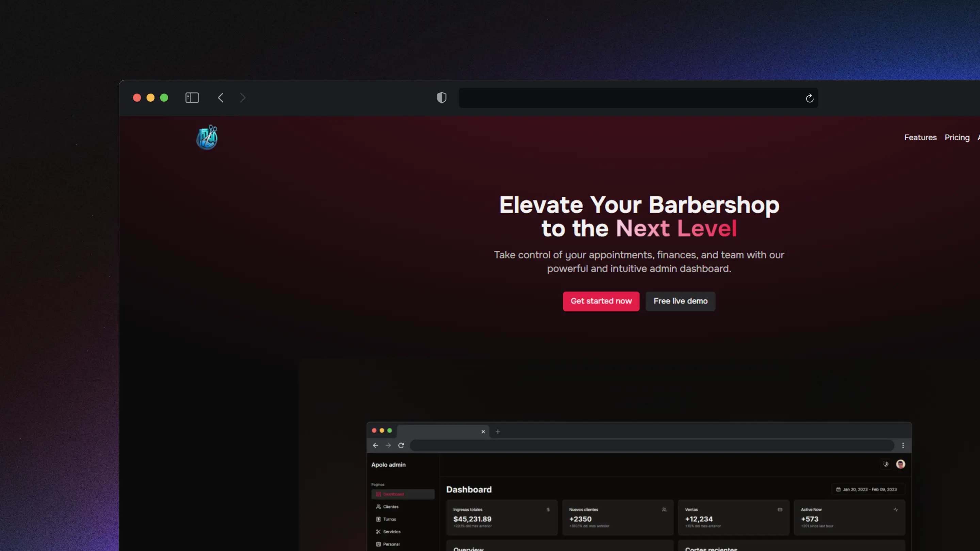The image size is (980, 551).
Task: Click Get started now button
Action: point(601,301)
